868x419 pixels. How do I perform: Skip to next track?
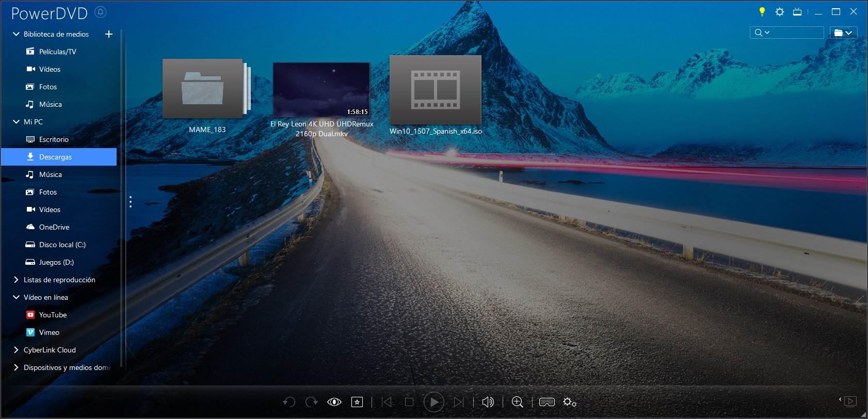(x=458, y=402)
